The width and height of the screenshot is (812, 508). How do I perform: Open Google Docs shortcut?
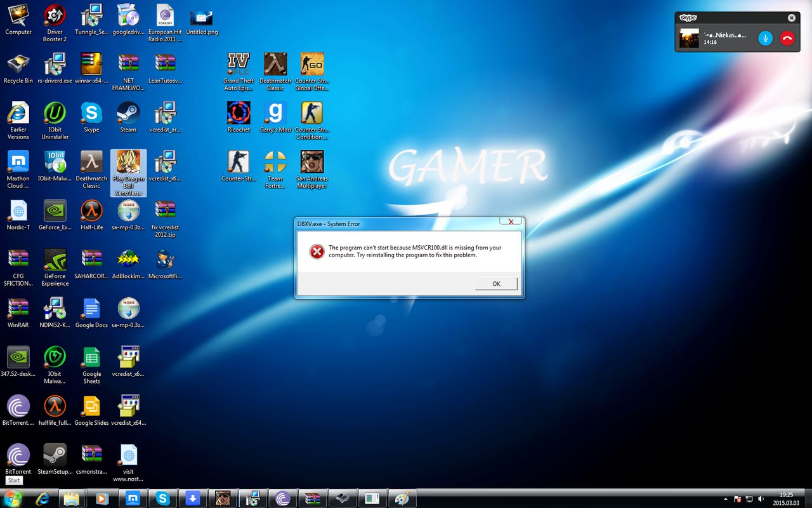pos(91,312)
